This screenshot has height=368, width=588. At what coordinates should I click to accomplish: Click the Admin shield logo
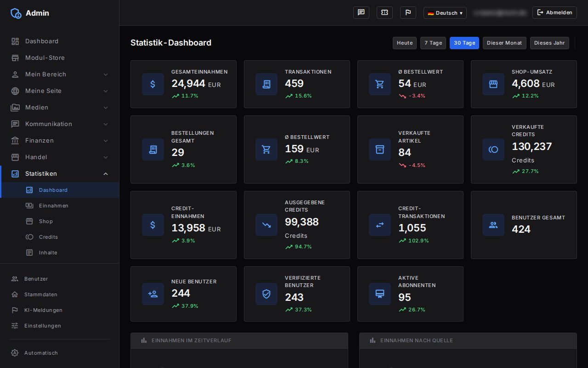click(x=16, y=13)
